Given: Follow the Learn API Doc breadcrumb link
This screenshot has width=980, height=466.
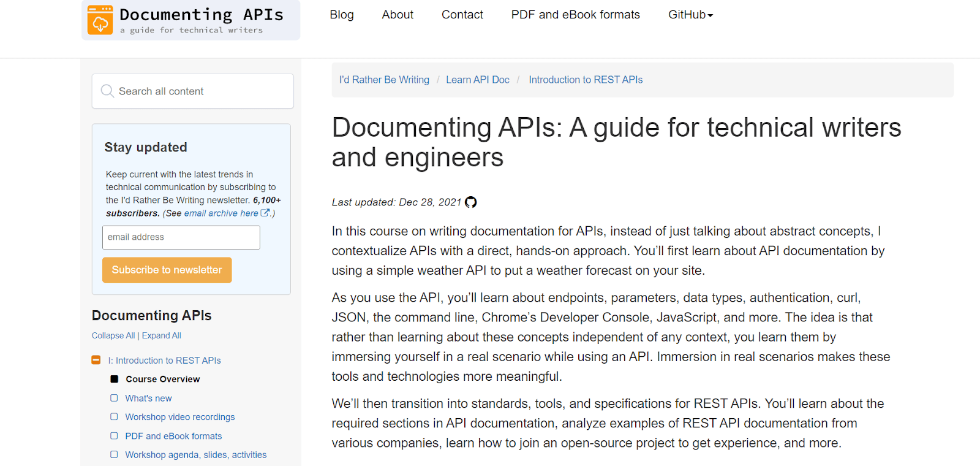Looking at the screenshot, I should (x=478, y=80).
